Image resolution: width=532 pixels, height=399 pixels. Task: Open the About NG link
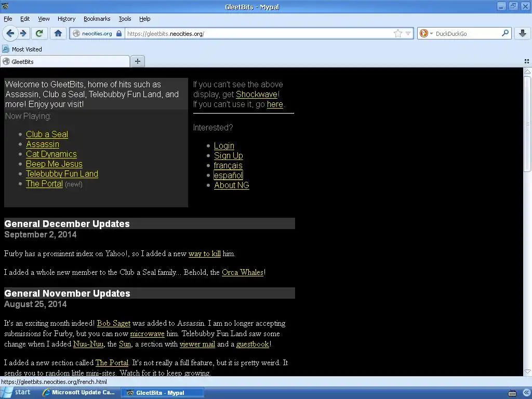coord(231,185)
